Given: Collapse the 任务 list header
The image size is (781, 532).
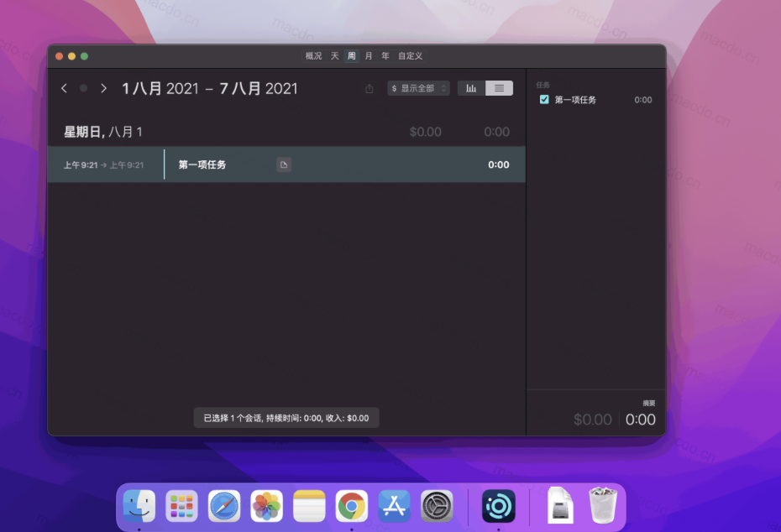Looking at the screenshot, I should 542,84.
